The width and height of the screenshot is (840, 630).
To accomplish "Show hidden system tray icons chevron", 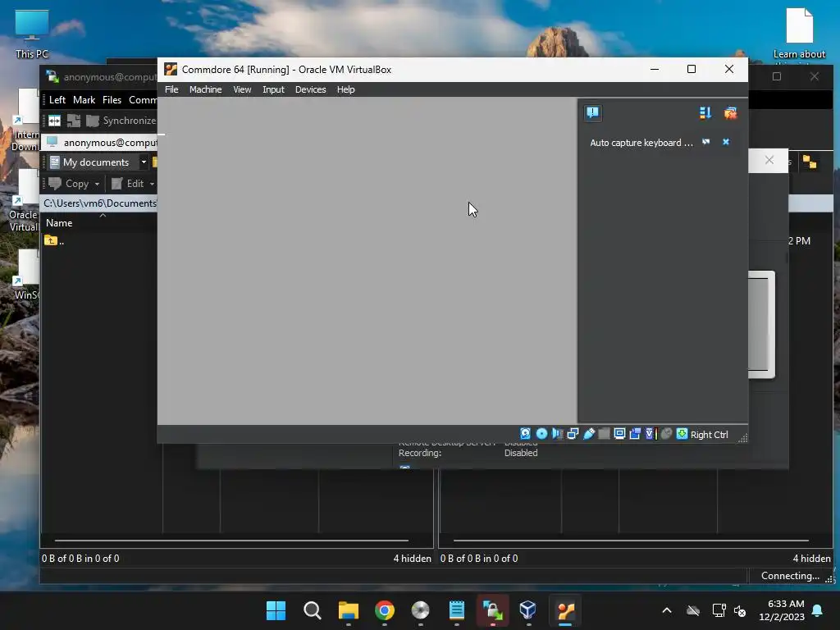I will coord(667,610).
